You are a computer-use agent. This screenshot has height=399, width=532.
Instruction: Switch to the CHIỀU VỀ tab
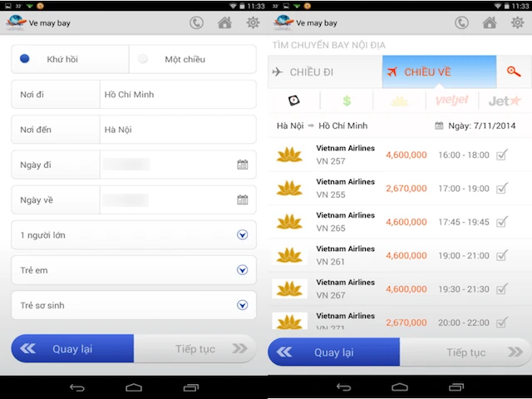point(440,72)
